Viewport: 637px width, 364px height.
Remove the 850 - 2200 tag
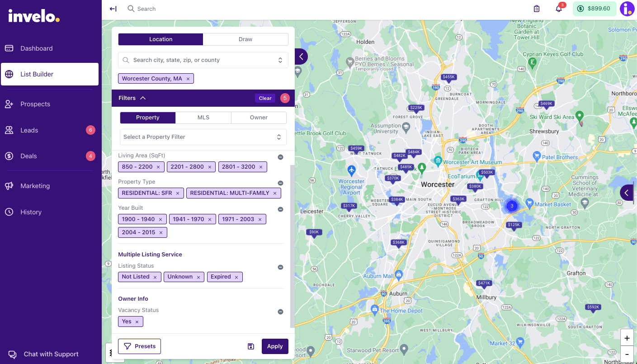(x=158, y=167)
